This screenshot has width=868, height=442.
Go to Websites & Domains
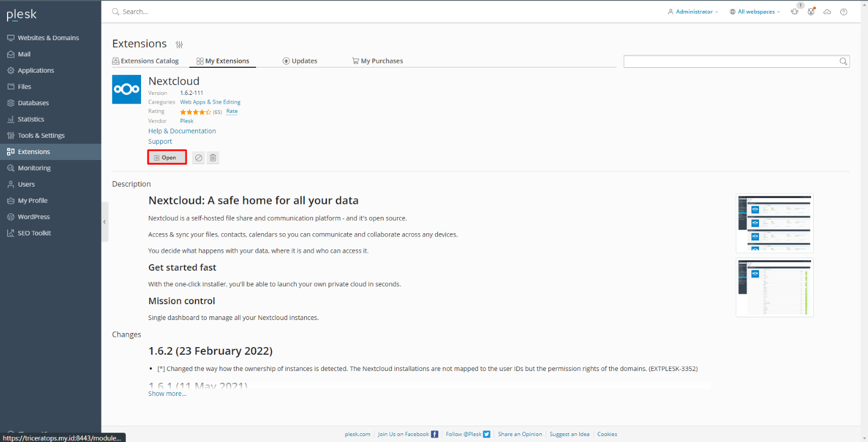pyautogui.click(x=50, y=38)
